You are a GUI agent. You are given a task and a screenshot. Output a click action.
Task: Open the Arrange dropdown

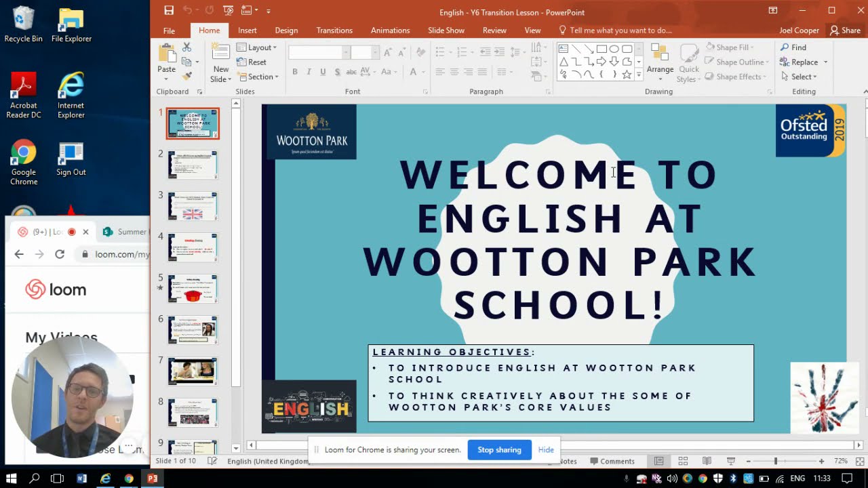tap(660, 61)
